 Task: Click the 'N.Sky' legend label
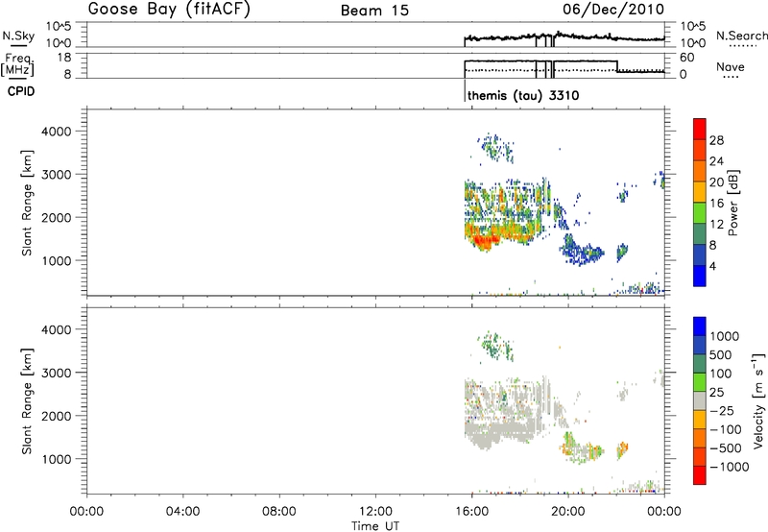click(x=18, y=36)
